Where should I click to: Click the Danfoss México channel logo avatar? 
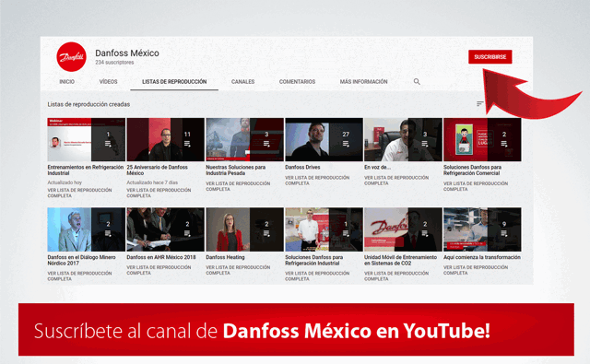coord(71,57)
